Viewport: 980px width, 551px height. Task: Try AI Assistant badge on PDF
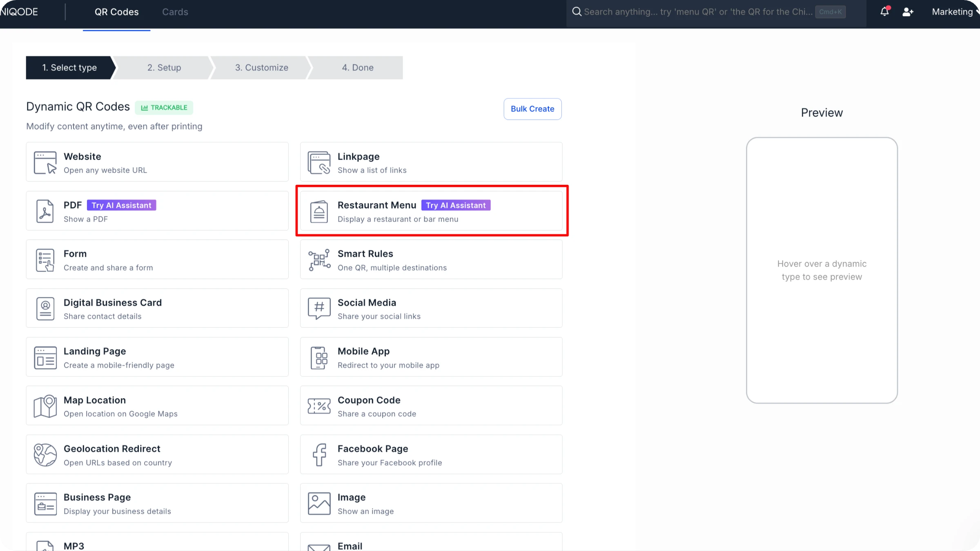pyautogui.click(x=121, y=205)
